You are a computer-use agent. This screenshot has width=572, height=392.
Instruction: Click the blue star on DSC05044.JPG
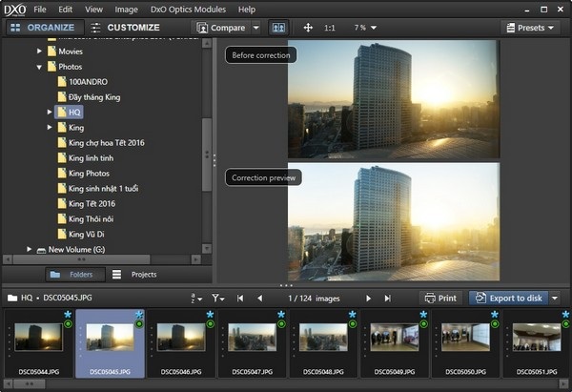(x=68, y=314)
